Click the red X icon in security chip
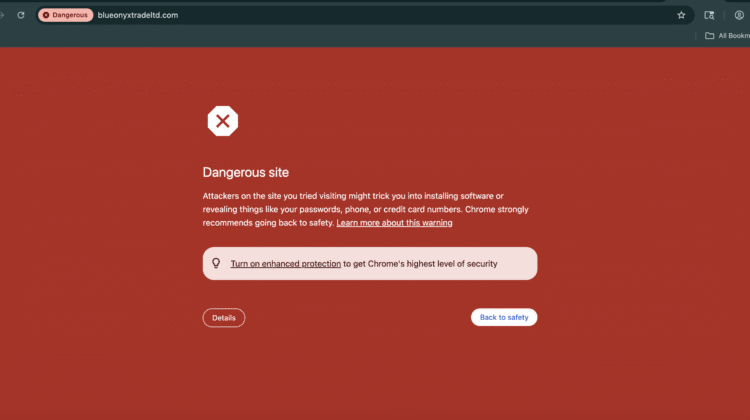 pos(47,15)
